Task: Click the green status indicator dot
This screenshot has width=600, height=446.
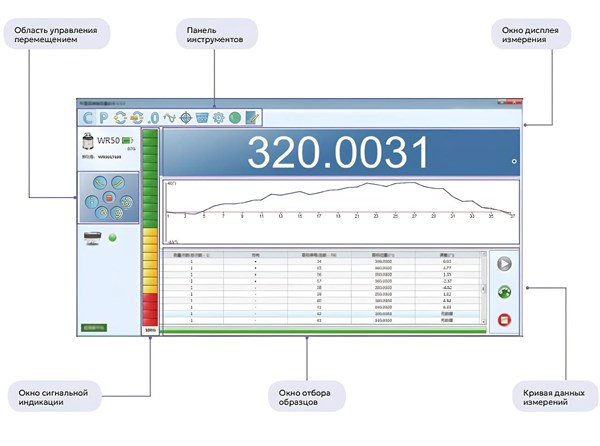Action: tap(113, 237)
